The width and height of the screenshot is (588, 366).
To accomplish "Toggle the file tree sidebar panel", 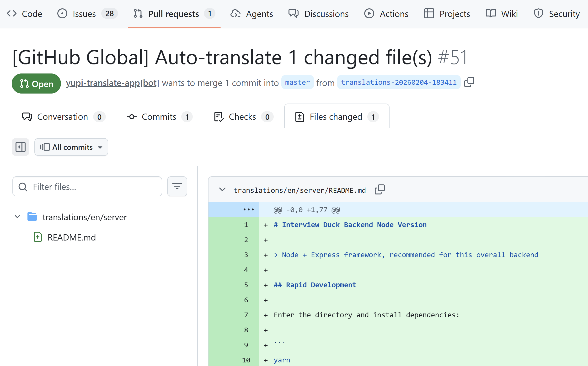I will (20, 147).
